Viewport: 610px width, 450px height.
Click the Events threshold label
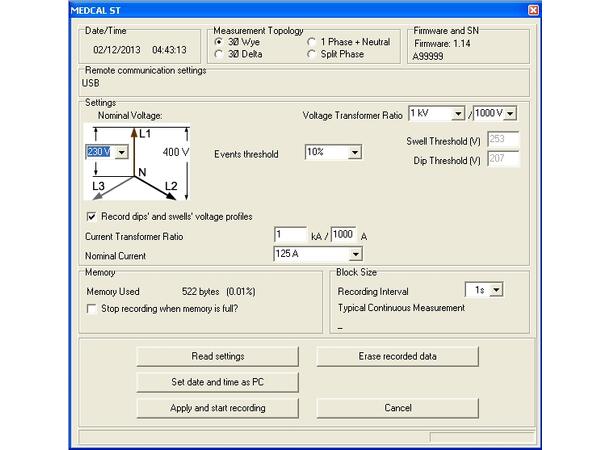246,154
